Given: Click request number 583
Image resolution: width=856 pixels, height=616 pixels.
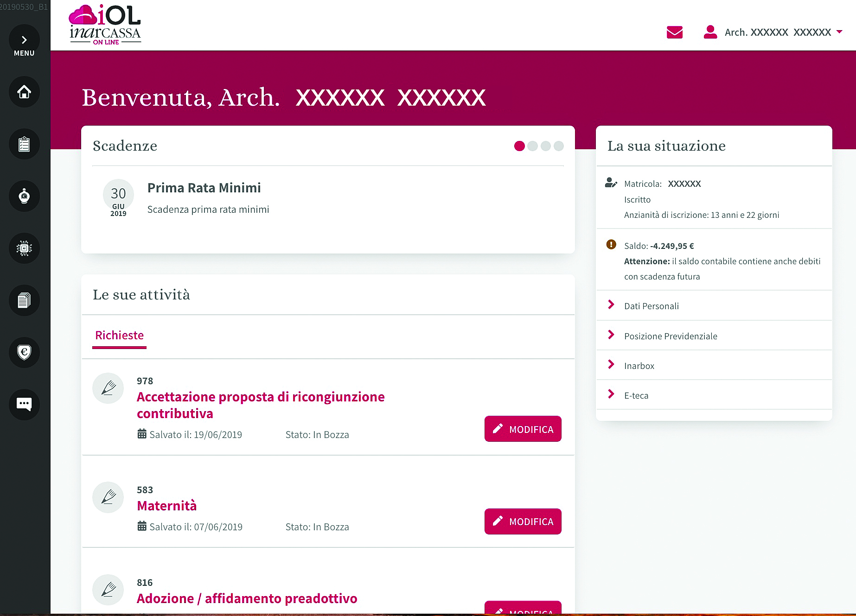Looking at the screenshot, I should point(145,490).
